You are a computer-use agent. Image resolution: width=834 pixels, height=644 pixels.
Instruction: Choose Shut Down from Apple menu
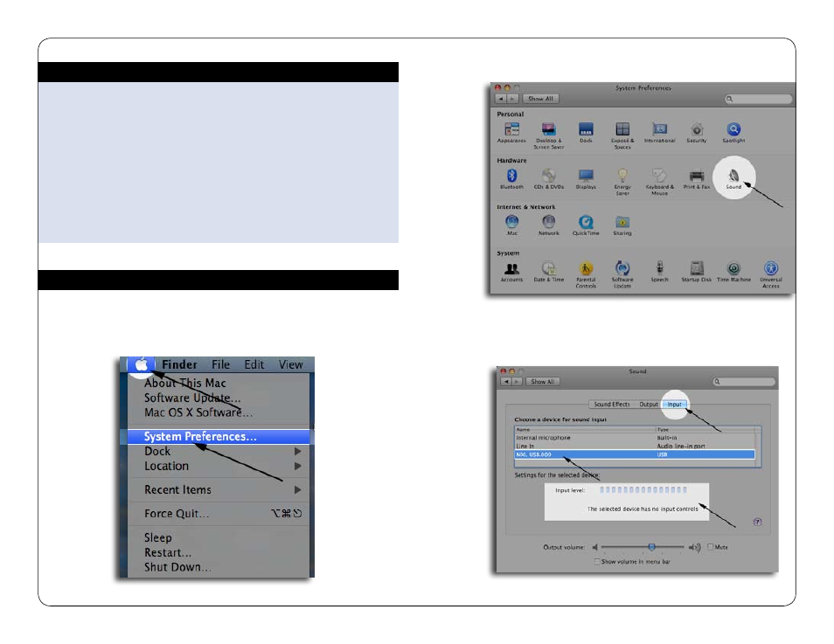point(219,567)
